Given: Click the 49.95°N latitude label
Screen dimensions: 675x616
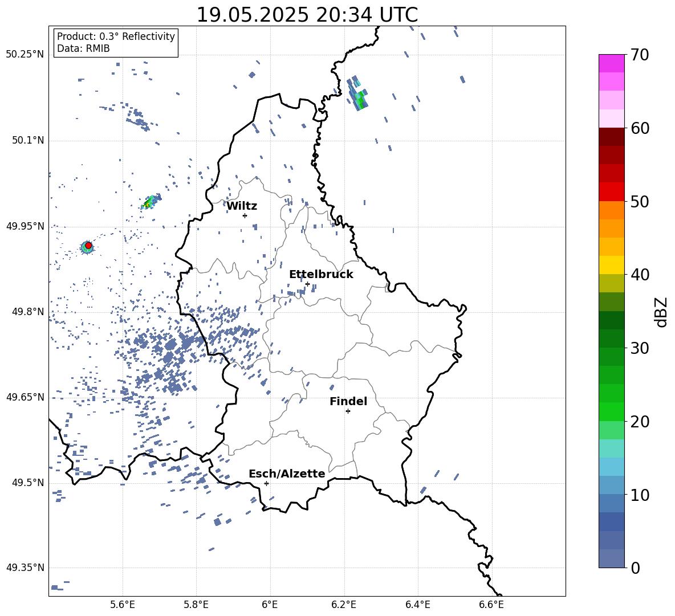Looking at the screenshot, I should click(x=25, y=226).
